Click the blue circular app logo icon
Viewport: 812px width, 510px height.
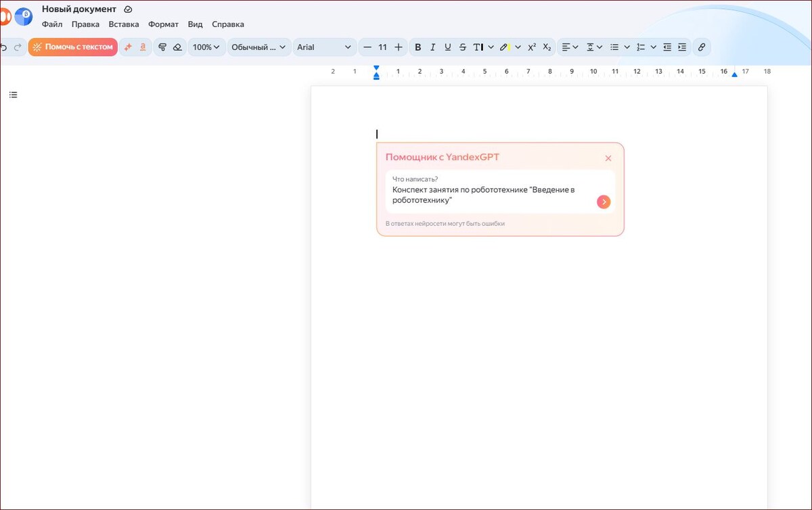(24, 16)
